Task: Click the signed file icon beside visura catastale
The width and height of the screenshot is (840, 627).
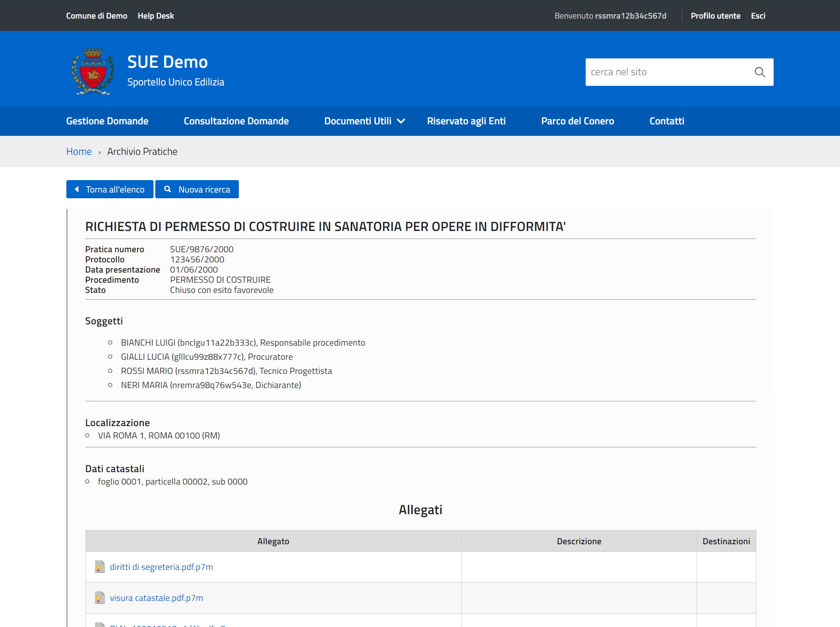Action: pyautogui.click(x=100, y=598)
